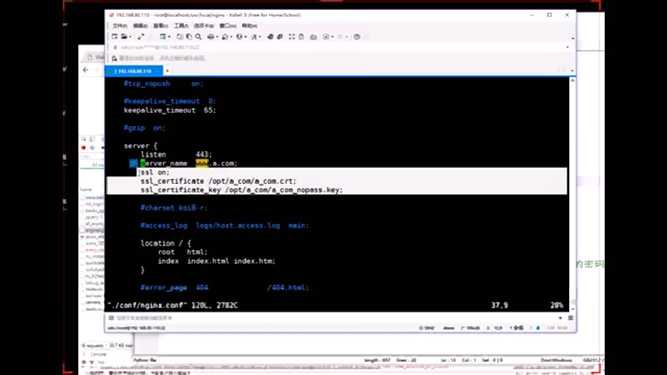The height and width of the screenshot is (375, 667).
Task: Open the 帮助 (Help) menu
Action: coord(249,26)
